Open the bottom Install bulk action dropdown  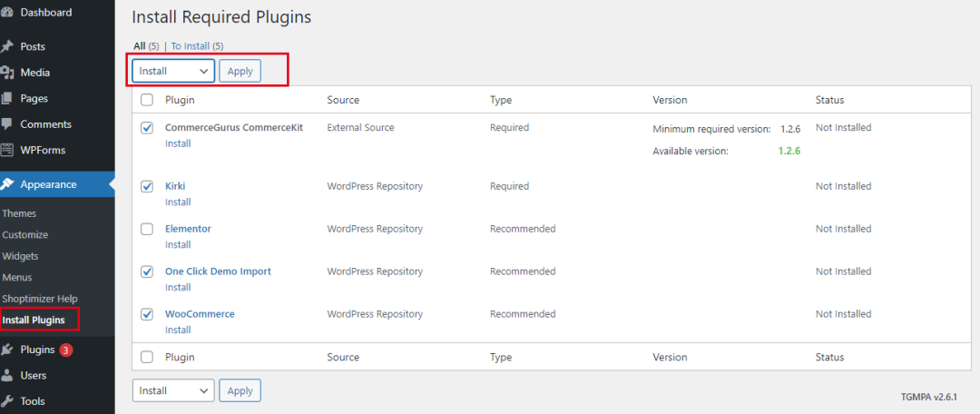pos(173,390)
